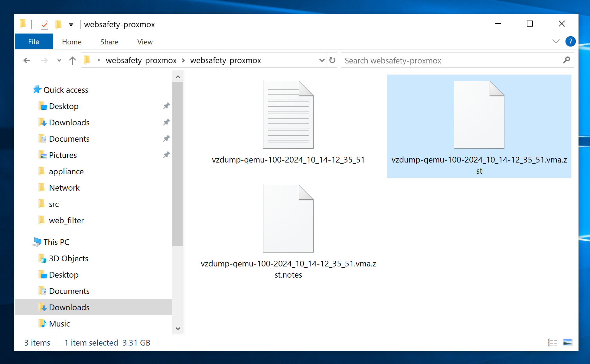Click filename vzdump-qemu-100-2024_10_14-12_35_51 label
The height and width of the screenshot is (364, 590).
click(288, 160)
